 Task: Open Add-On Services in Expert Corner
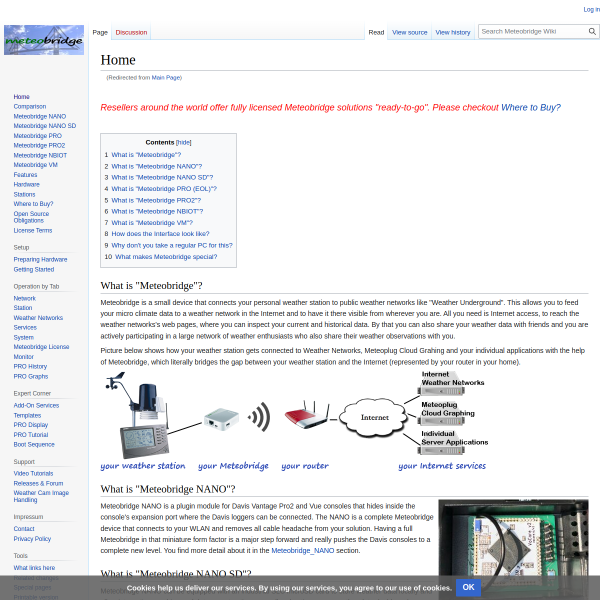coord(36,406)
